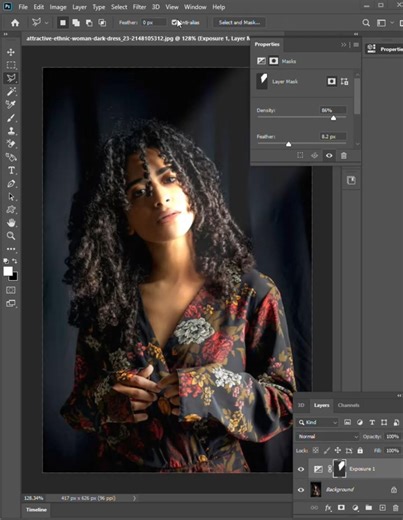Viewport: 403px width, 520px height.
Task: Toggle Quick Mask mode
Action: click(x=11, y=290)
